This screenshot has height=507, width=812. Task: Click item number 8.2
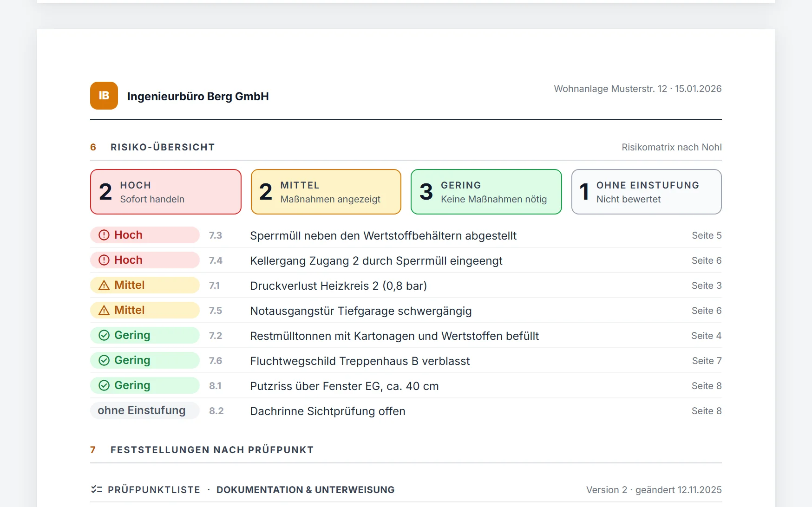pyautogui.click(x=216, y=411)
